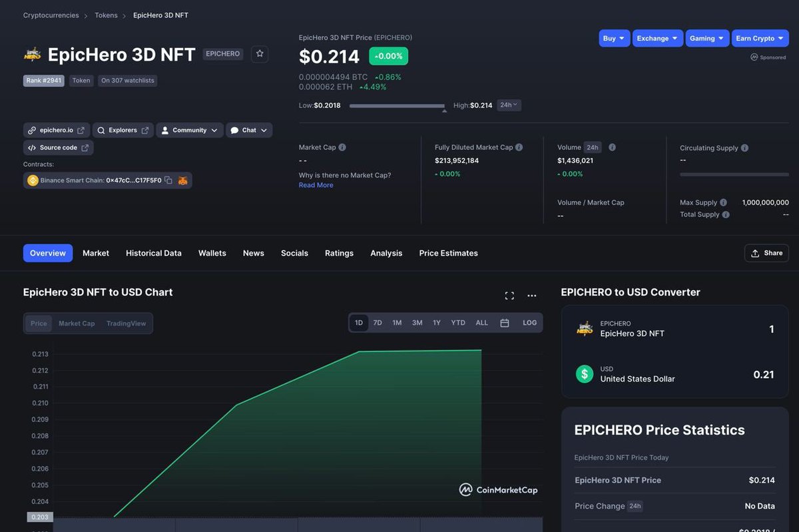
Task: Open the Gaming dropdown
Action: [x=707, y=38]
